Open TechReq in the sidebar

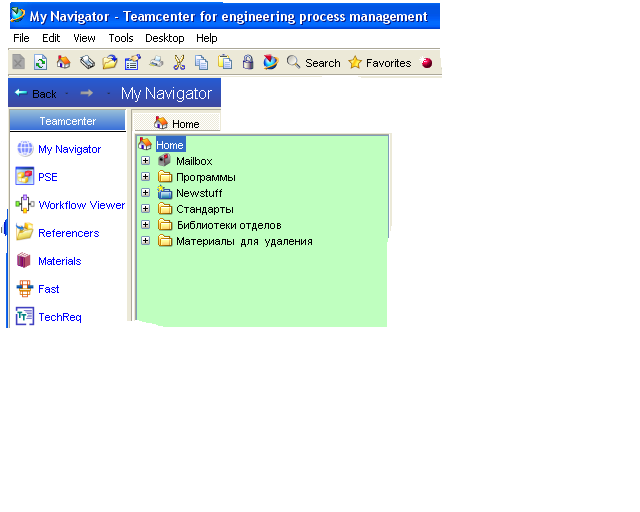60,317
